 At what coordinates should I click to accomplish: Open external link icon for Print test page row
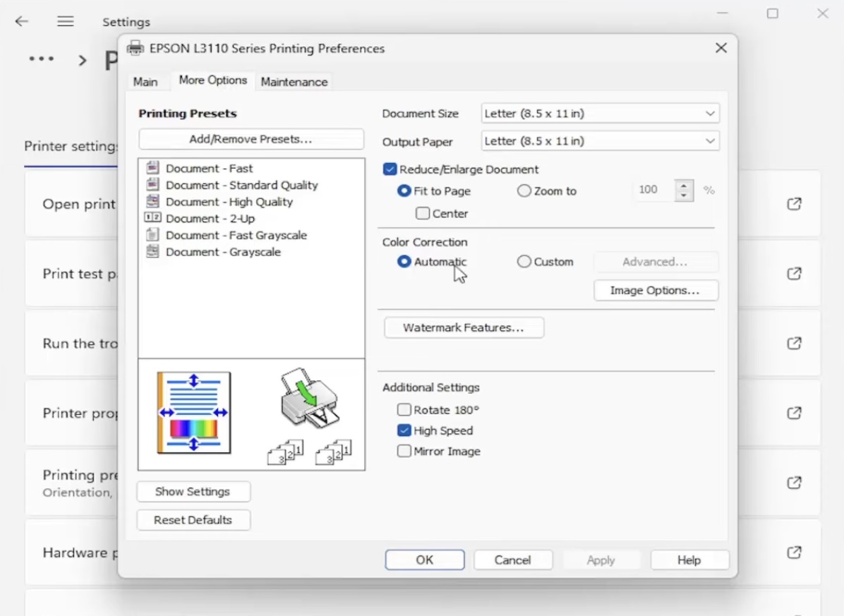[794, 274]
